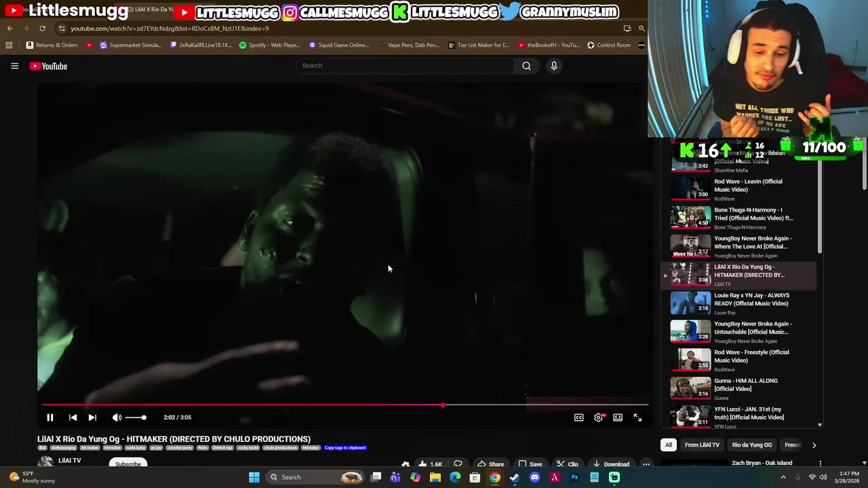Download the video with Download button
The height and width of the screenshot is (488, 868).
(x=611, y=464)
